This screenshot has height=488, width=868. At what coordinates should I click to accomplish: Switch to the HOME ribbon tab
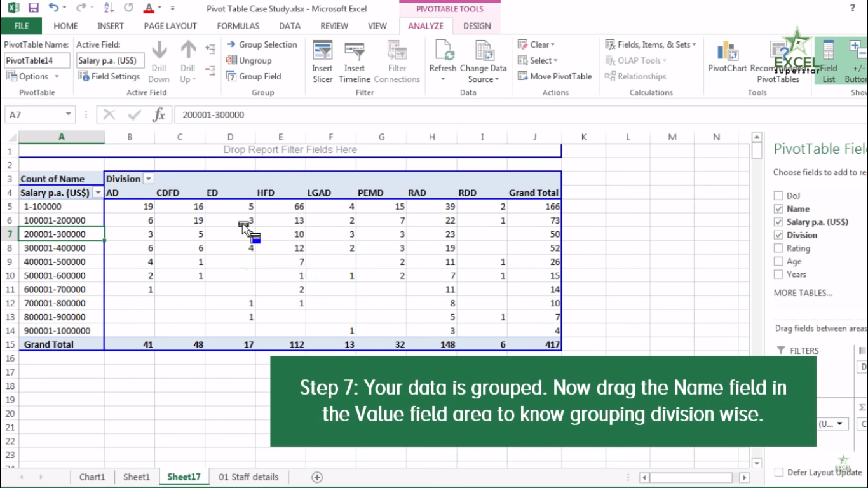[x=66, y=26]
